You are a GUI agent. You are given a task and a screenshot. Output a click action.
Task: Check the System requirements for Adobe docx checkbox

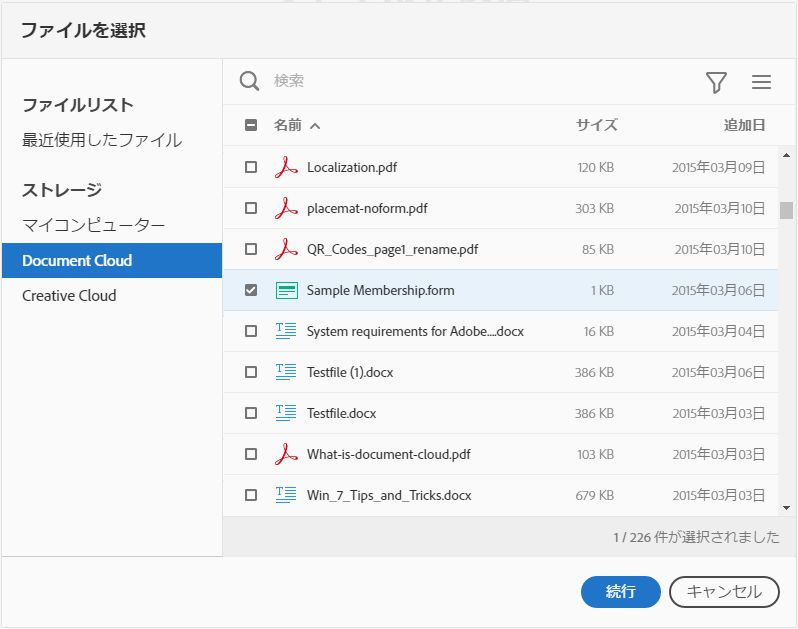pos(251,331)
